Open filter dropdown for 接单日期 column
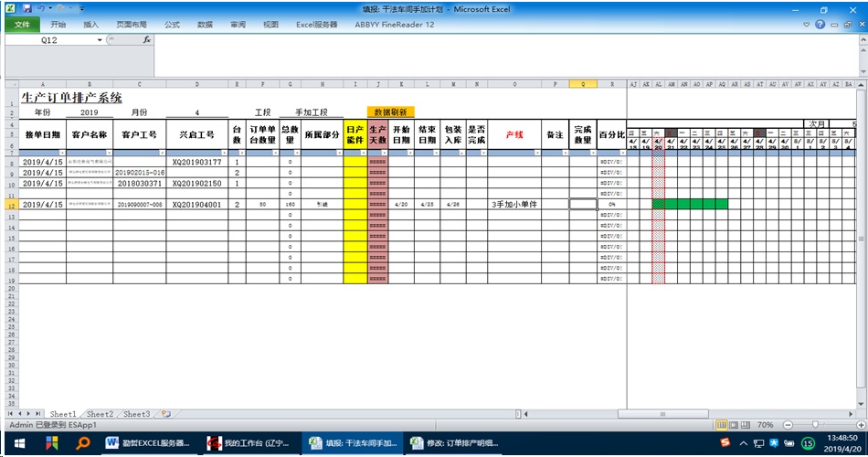Viewport: 868px width, 457px height. coord(61,153)
